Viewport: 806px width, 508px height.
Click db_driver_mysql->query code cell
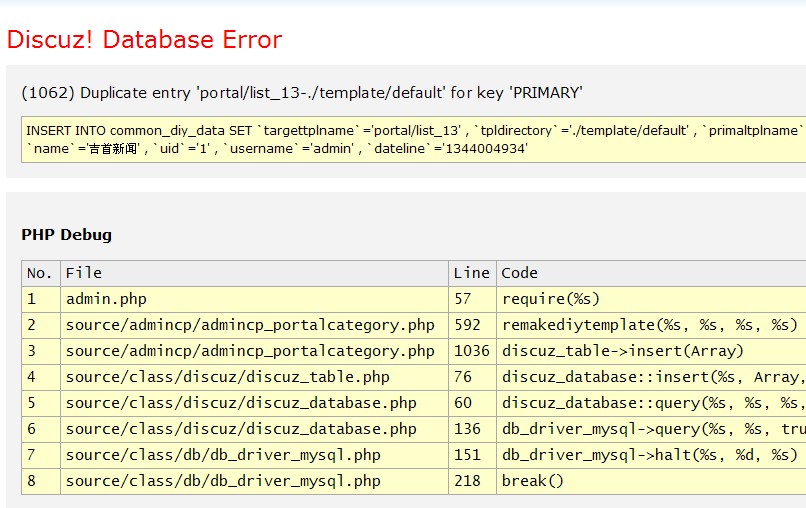tap(651, 429)
